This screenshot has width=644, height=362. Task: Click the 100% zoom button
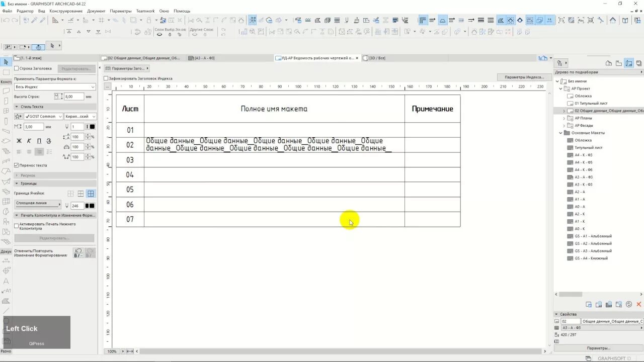112,351
